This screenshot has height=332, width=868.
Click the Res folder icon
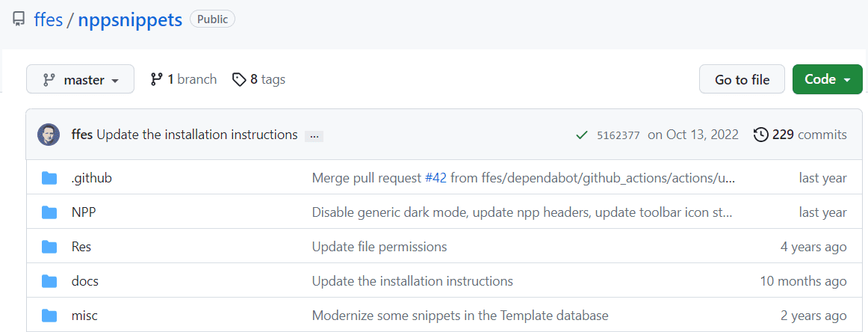point(49,247)
